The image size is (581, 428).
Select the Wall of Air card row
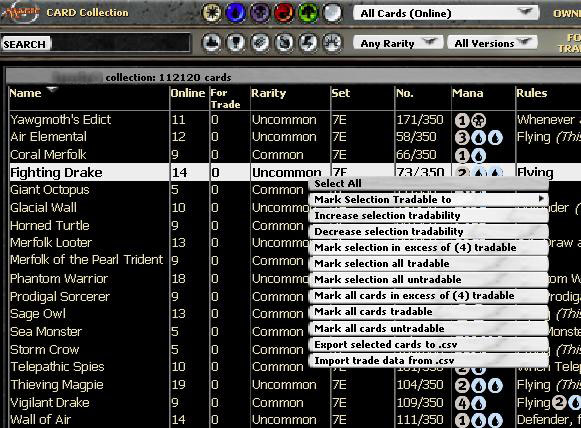(295, 420)
